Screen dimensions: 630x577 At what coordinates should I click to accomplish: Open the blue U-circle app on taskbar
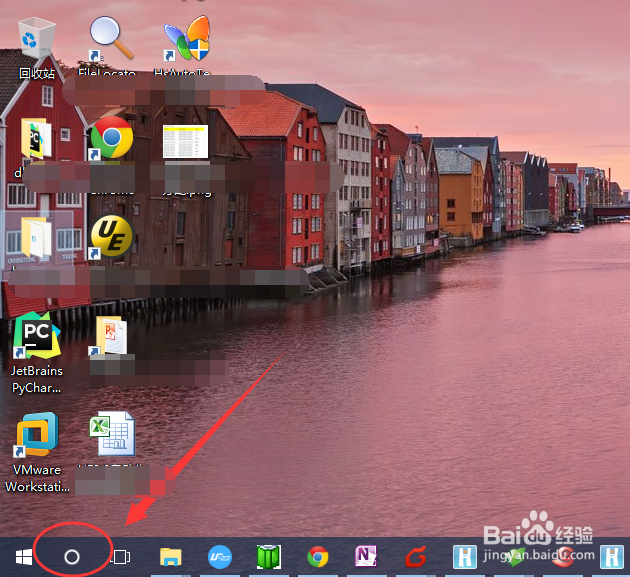[x=220, y=557]
